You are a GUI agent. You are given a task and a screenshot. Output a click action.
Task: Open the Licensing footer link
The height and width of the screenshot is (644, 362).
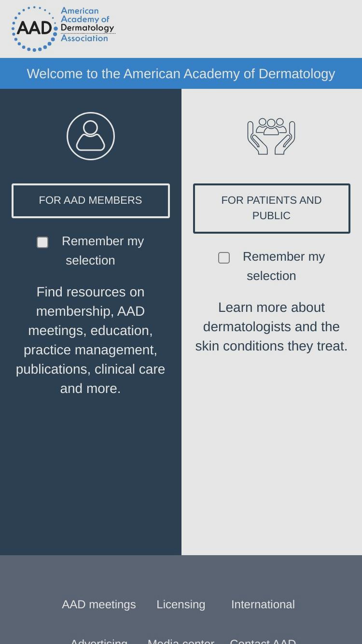coord(181,604)
